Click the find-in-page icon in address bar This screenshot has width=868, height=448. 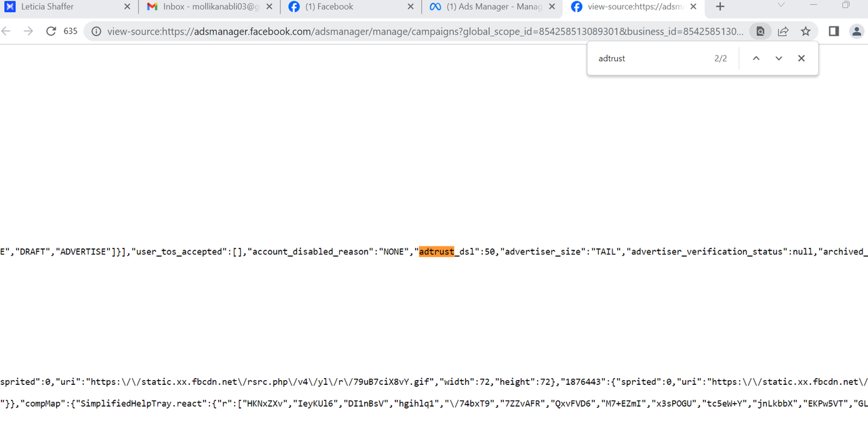click(760, 31)
